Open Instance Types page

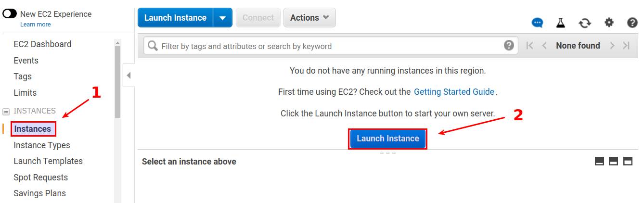[x=42, y=145]
